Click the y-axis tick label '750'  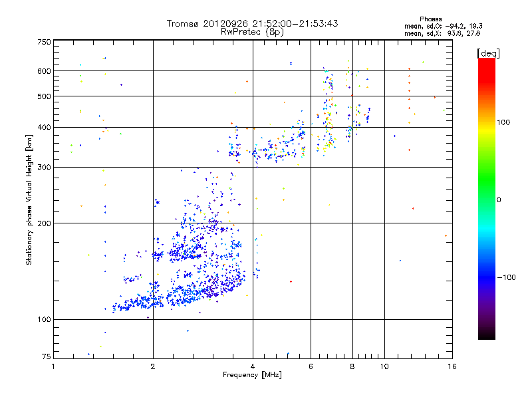click(44, 42)
